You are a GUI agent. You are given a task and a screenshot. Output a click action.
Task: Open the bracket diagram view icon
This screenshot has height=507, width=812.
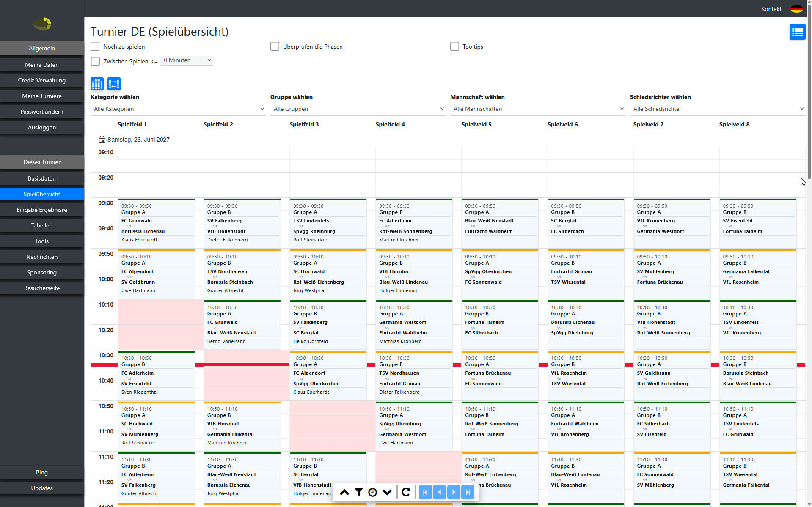(x=114, y=84)
